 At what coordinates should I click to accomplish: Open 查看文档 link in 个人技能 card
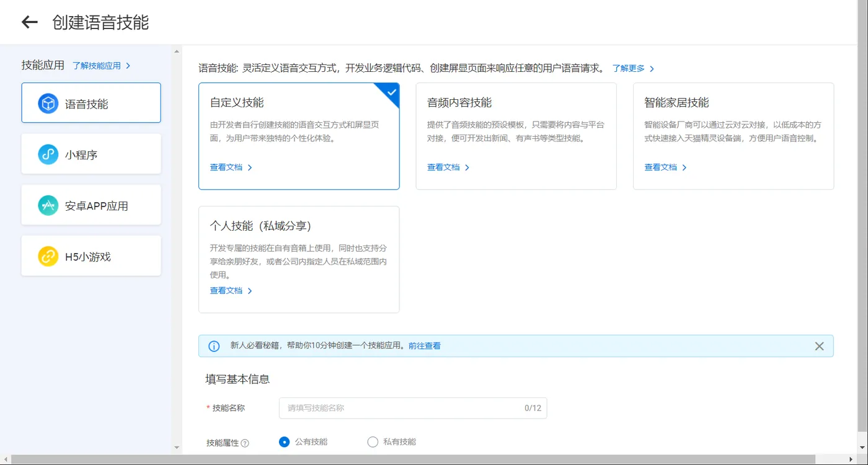[x=231, y=291]
